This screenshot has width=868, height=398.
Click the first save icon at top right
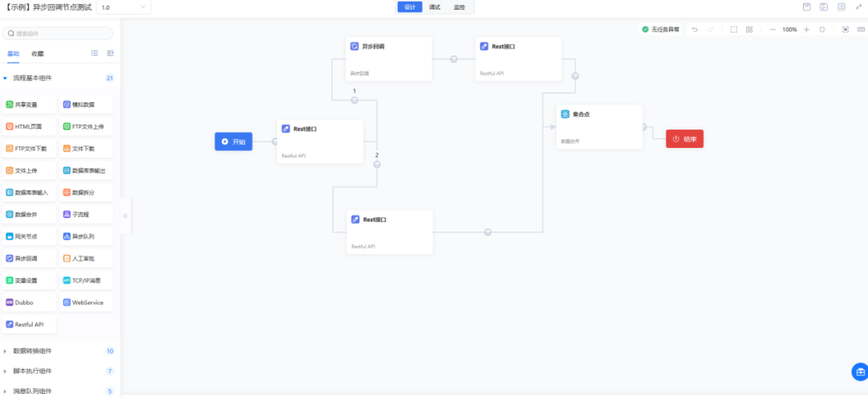click(807, 7)
